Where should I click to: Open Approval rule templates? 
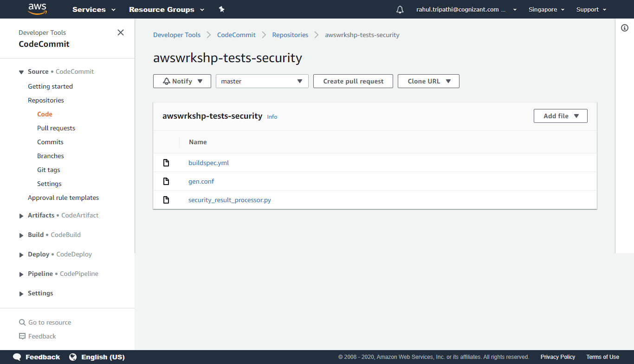63,198
